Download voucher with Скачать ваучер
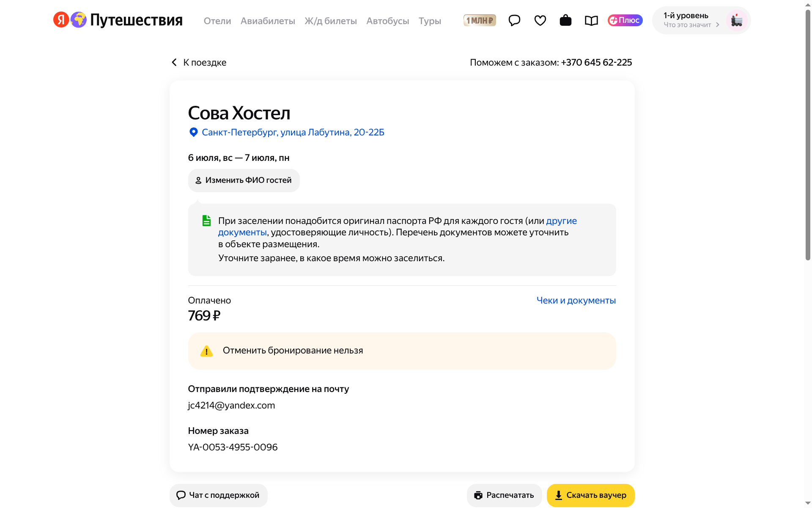 (x=590, y=495)
